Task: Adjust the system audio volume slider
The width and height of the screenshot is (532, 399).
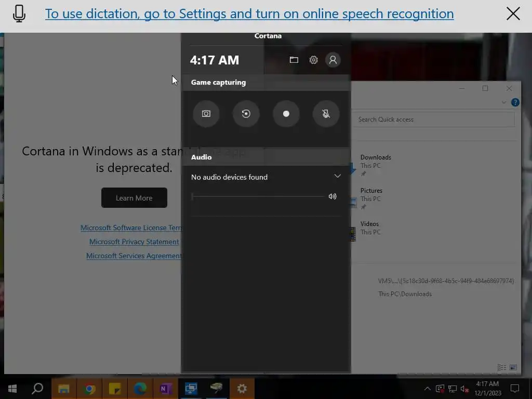Action: [258, 196]
